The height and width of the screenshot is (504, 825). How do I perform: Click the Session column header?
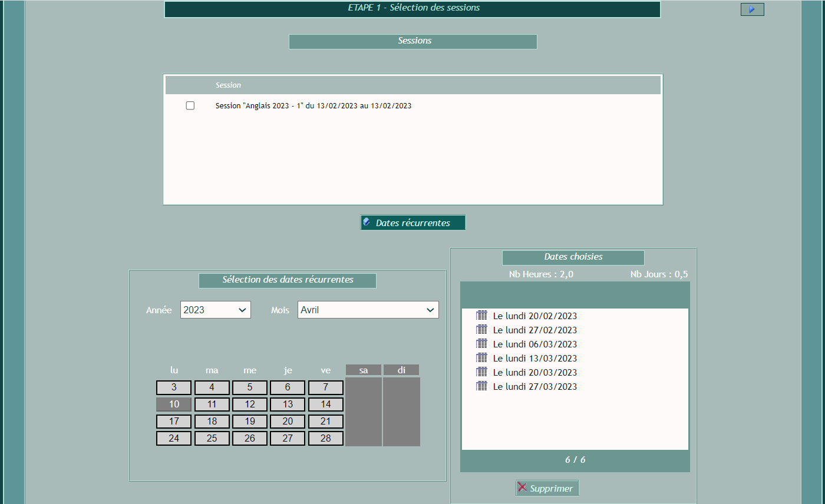point(228,85)
